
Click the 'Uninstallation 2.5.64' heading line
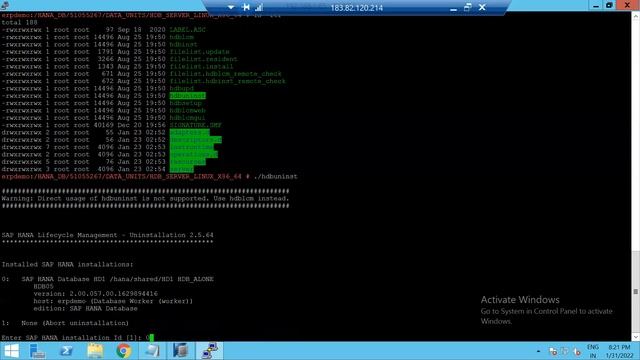pyautogui.click(x=107, y=235)
